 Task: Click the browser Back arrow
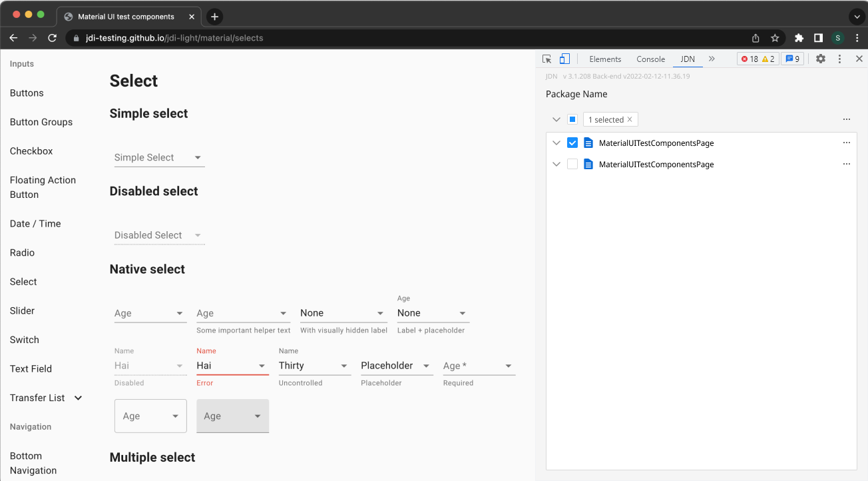pos(13,38)
